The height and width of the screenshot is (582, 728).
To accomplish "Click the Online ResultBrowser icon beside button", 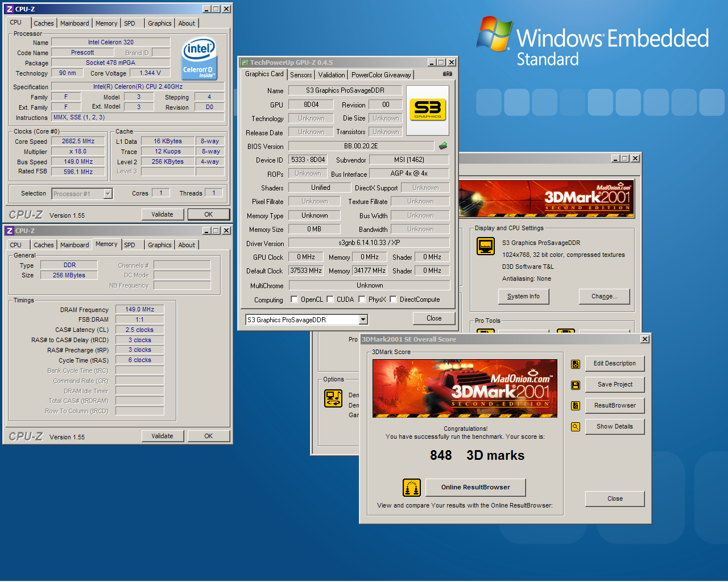I will pos(412,488).
